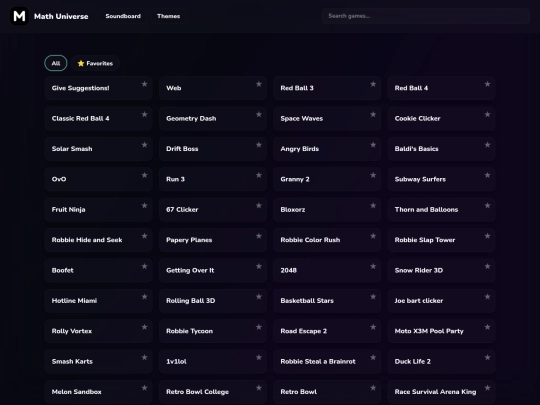Launch Hotline Miami

tap(98, 301)
